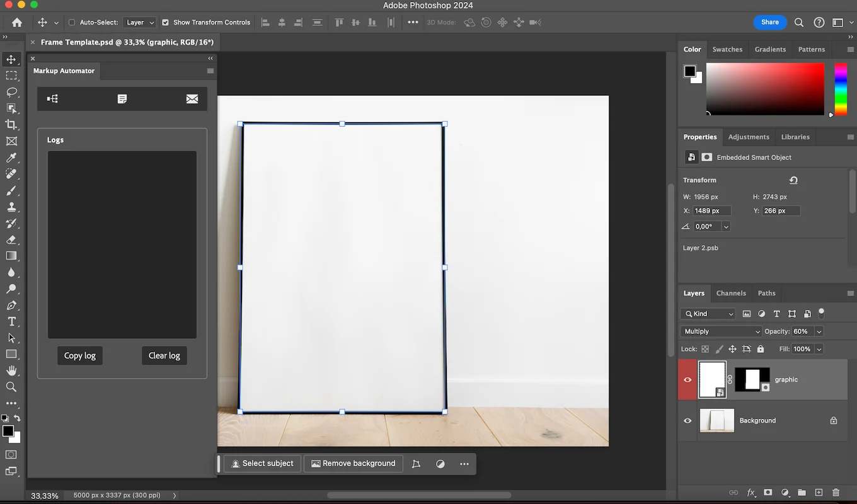The width and height of the screenshot is (857, 504).
Task: Open the Multiply blend mode dropdown
Action: tap(721, 331)
